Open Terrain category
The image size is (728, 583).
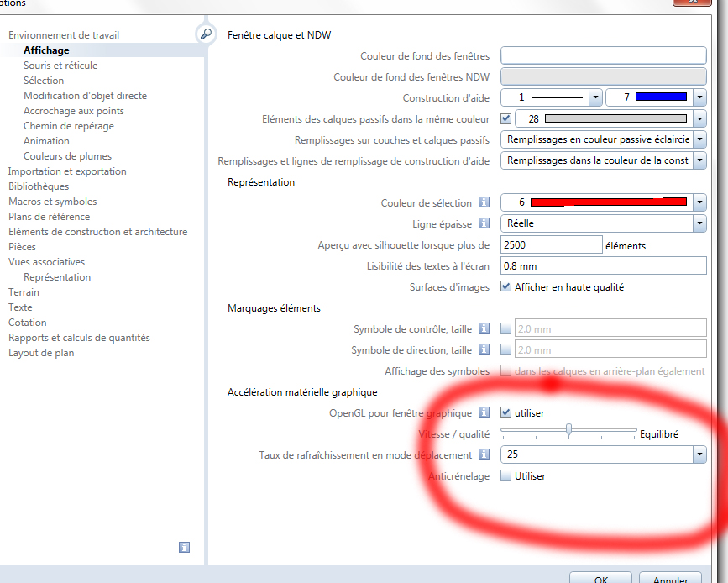click(x=24, y=292)
